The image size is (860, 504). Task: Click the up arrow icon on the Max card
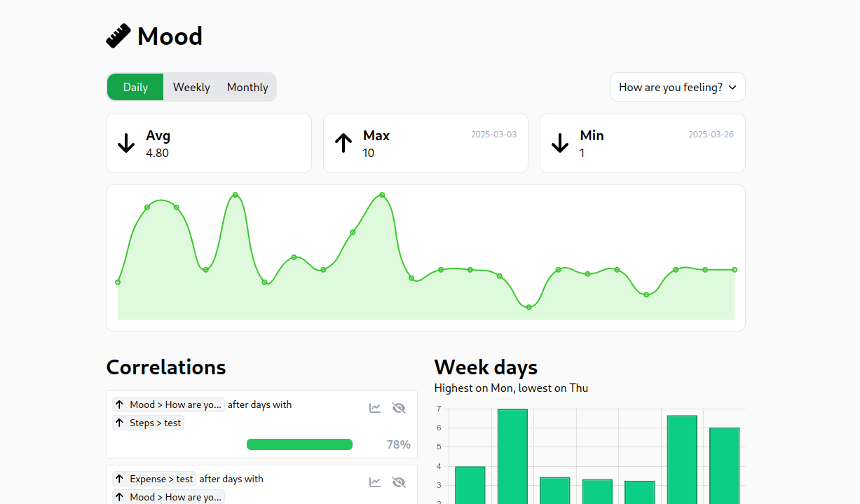click(x=343, y=143)
